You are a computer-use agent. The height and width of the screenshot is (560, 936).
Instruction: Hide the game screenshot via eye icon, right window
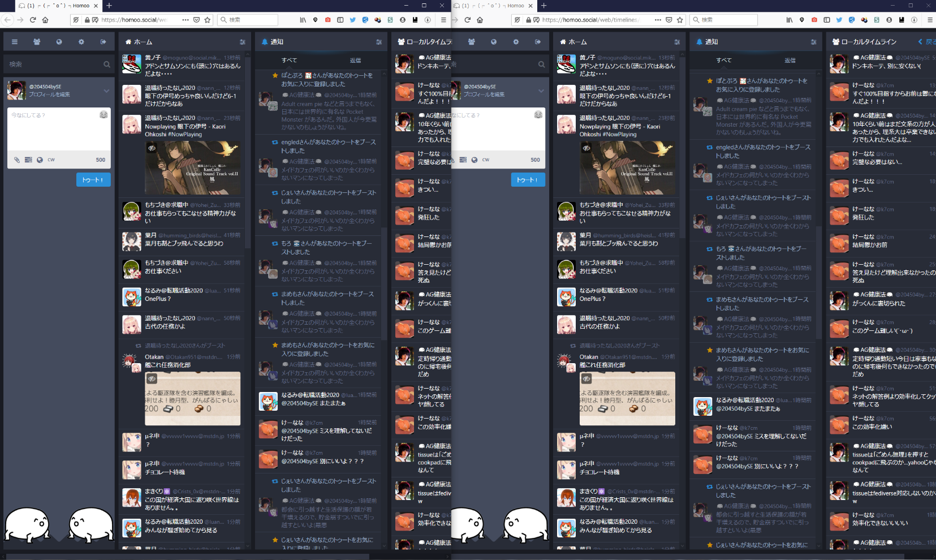[x=586, y=379]
